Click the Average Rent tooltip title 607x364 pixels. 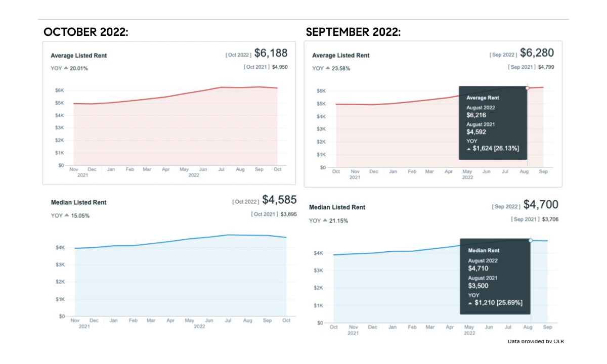coord(483,98)
